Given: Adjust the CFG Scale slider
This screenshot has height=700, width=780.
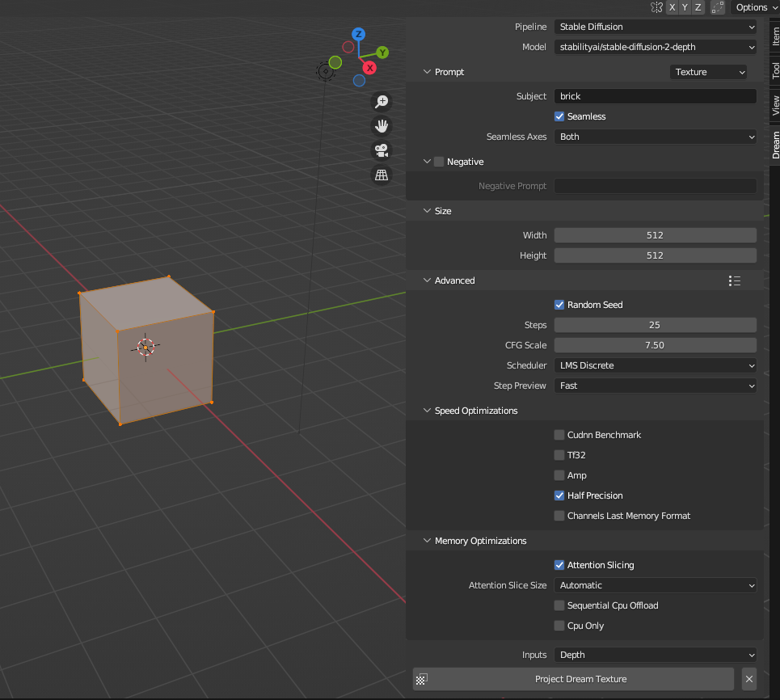Looking at the screenshot, I should 655,345.
